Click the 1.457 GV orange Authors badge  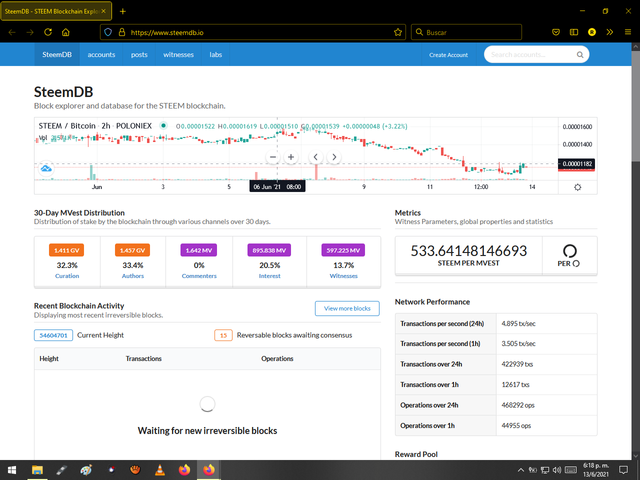[x=132, y=250]
